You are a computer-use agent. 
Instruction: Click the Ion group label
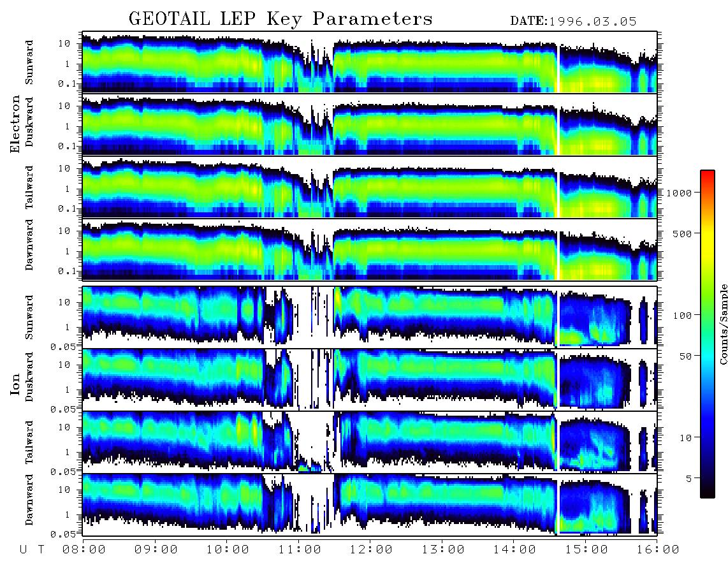(15, 385)
